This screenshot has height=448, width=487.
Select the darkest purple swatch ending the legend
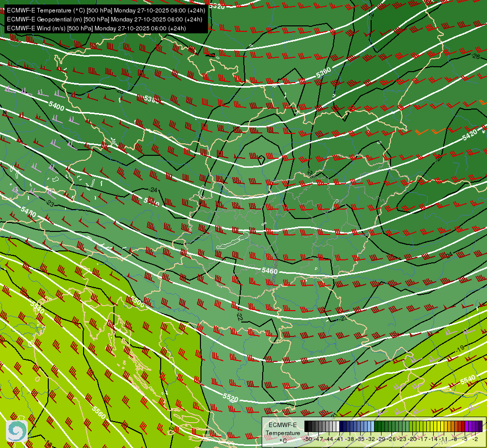pyautogui.click(x=481, y=426)
